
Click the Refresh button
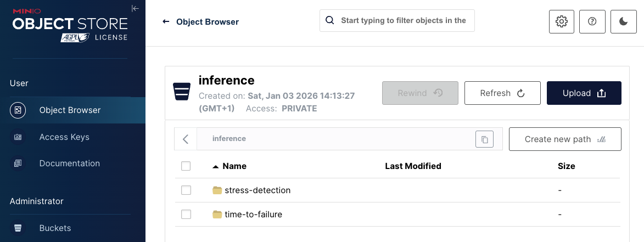(502, 93)
